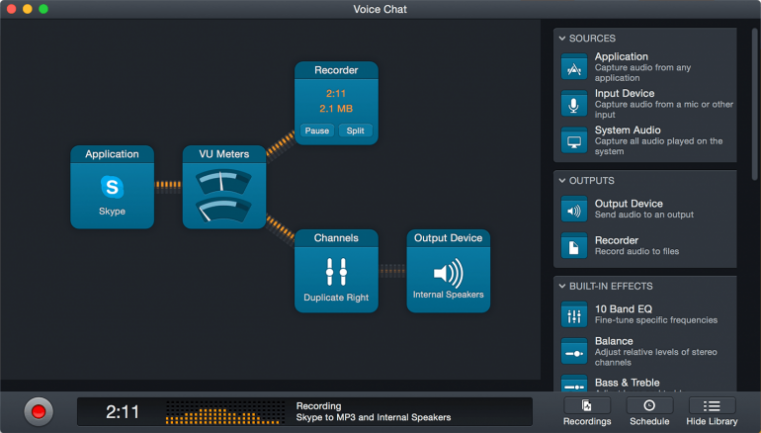Click the 'Skype' label under the icon
Viewport: 761px width, 433px height.
[112, 211]
